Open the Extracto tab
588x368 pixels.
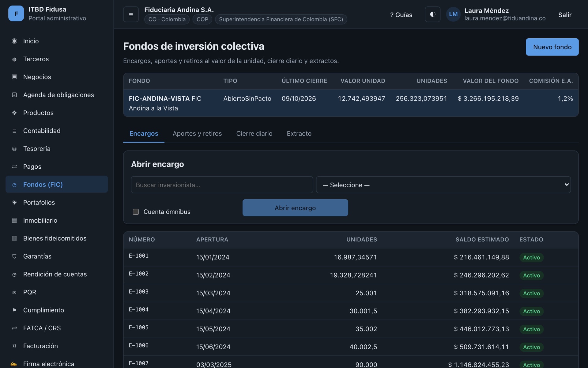pyautogui.click(x=299, y=134)
